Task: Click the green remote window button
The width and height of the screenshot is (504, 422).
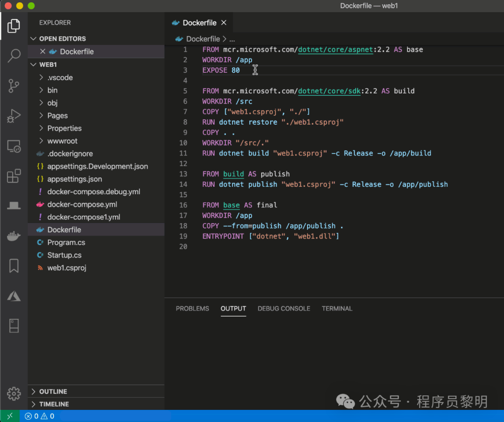Action: (10, 416)
